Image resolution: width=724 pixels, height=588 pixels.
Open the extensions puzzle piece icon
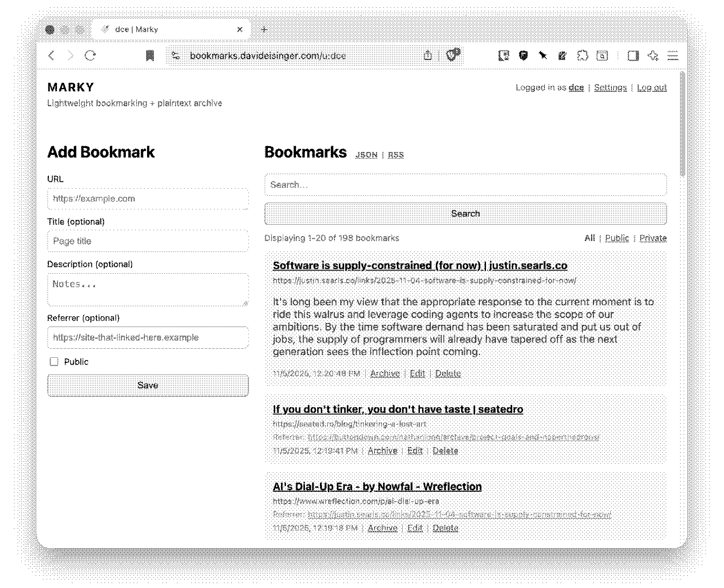(x=582, y=56)
